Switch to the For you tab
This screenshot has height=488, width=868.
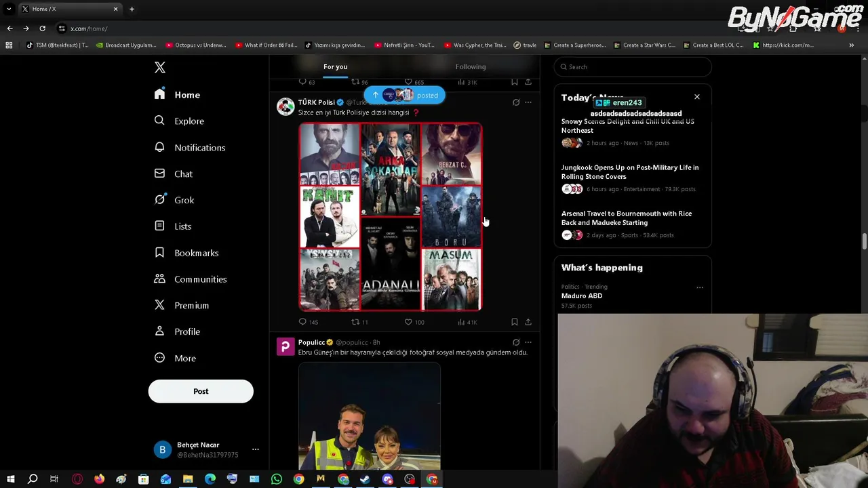point(335,66)
